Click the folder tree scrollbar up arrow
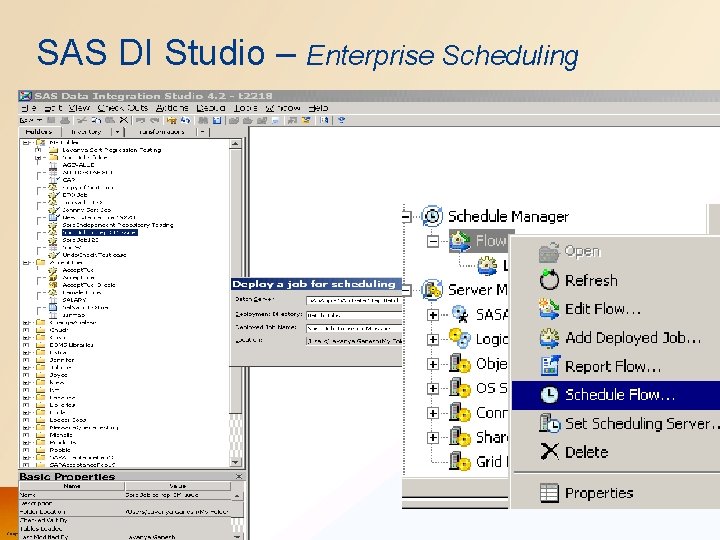The height and width of the screenshot is (540, 720). [236, 144]
